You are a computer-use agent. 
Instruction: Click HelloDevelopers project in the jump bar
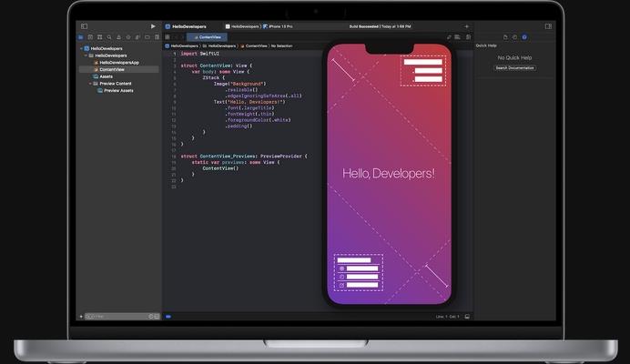coord(181,46)
